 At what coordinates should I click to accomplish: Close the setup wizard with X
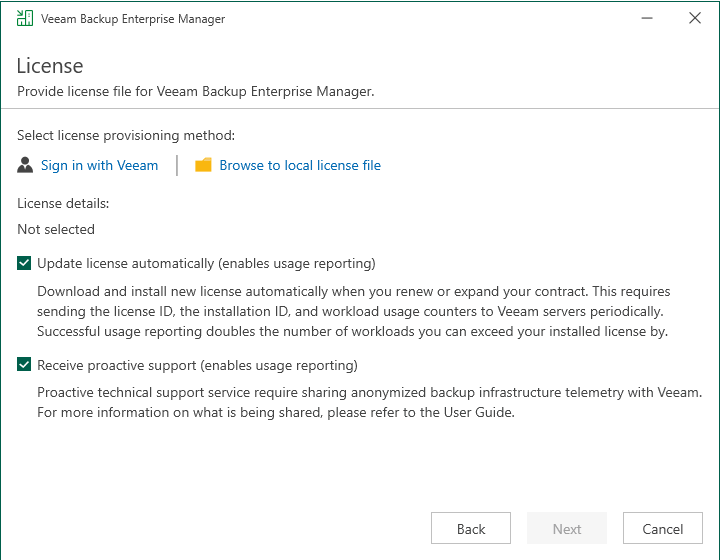coord(695,19)
